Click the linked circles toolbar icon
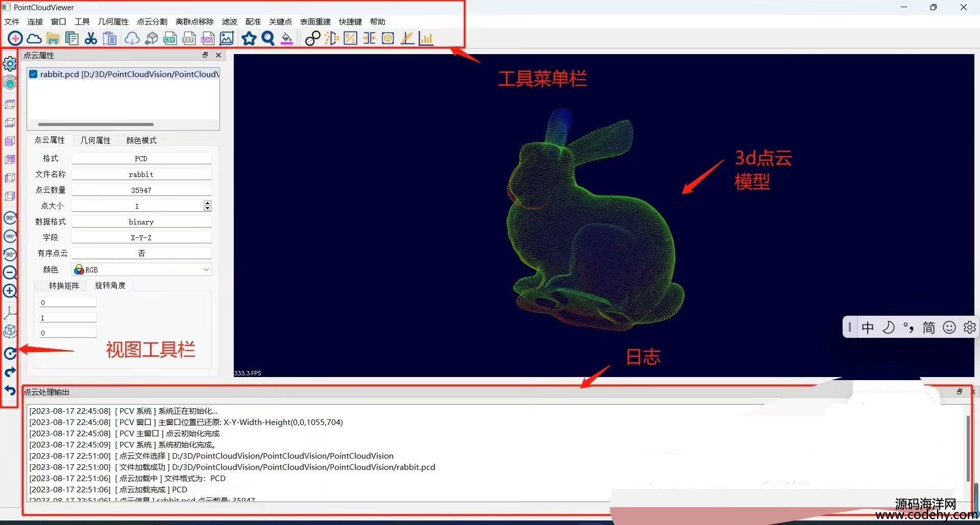This screenshot has height=525, width=980. click(x=312, y=38)
